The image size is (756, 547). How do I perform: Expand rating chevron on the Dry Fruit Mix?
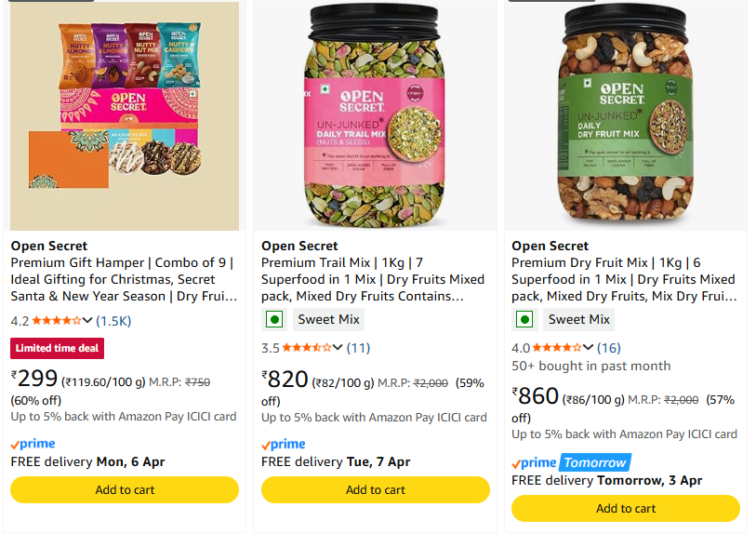(589, 348)
